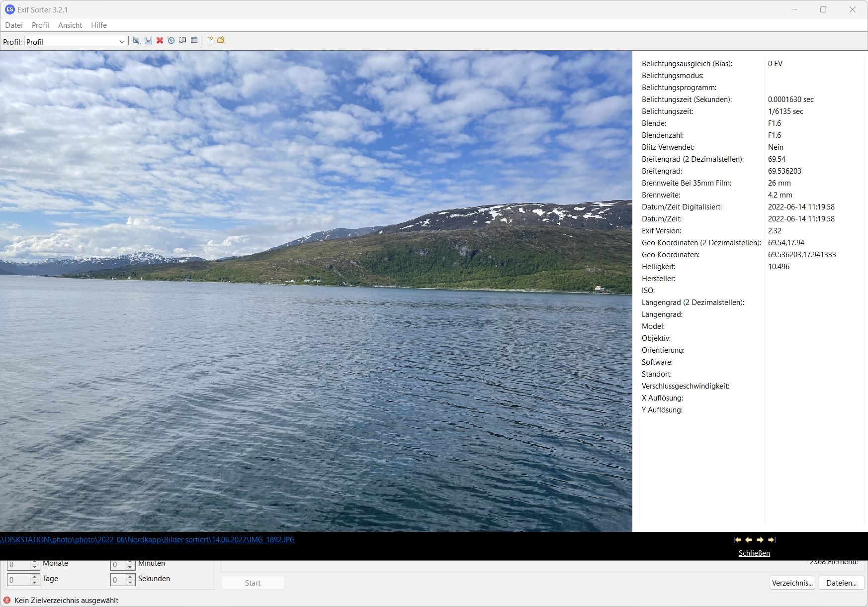Viewport: 868px width, 607px height.
Task: Click the Kein Zielverzeichnis ausgewählt status text
Action: [67, 601]
